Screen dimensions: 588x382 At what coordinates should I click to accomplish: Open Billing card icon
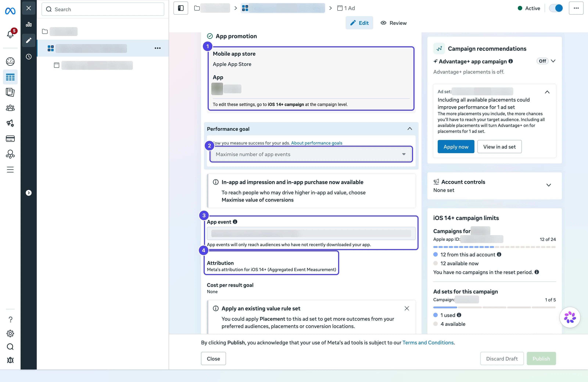coord(10,138)
